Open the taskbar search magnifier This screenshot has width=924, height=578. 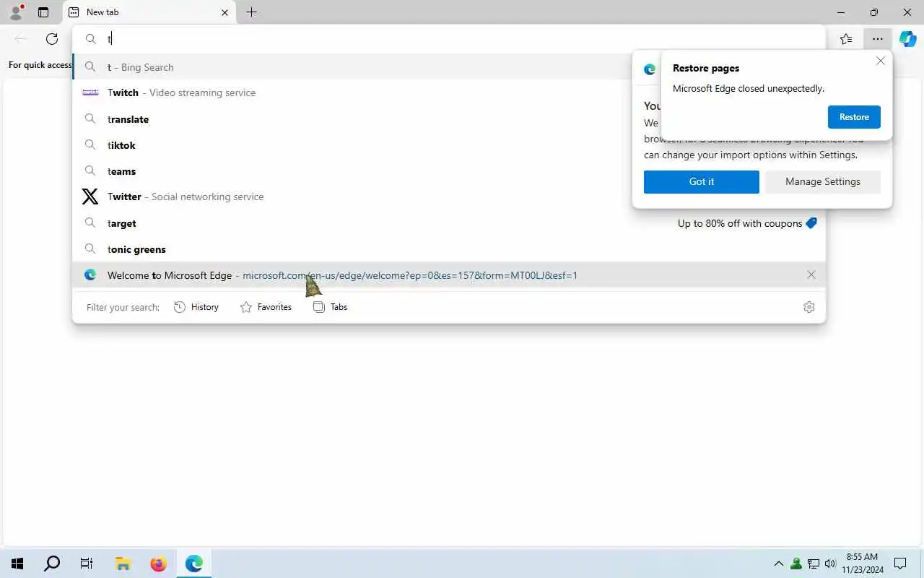[x=52, y=564]
